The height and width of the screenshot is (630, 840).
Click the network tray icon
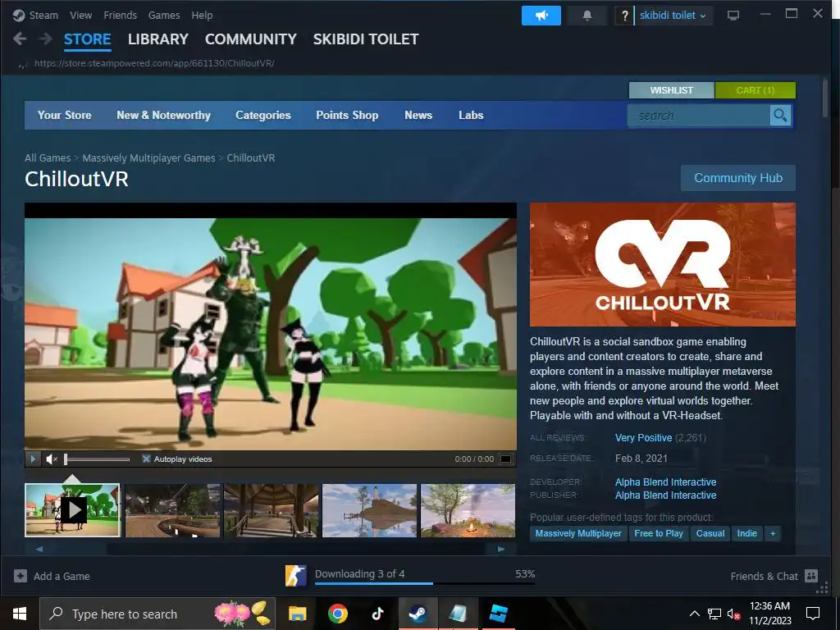point(714,614)
